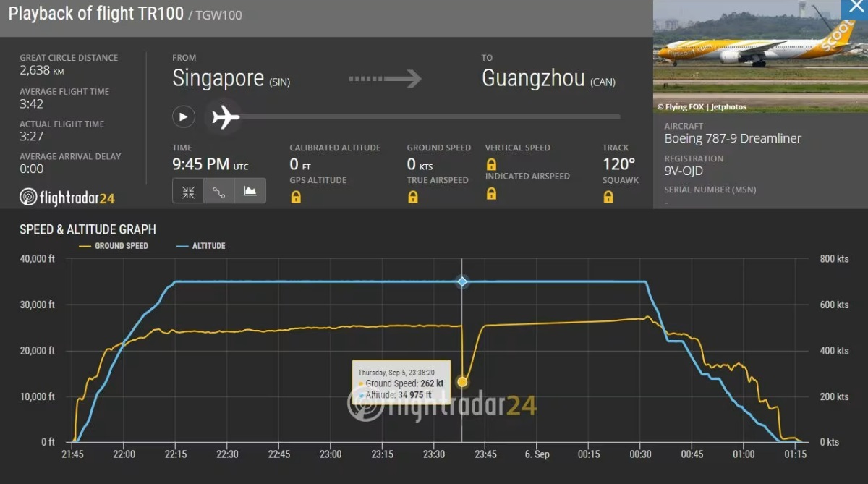Toggle the Altitude legend series
Viewport: 868px width, 484px height.
click(201, 246)
